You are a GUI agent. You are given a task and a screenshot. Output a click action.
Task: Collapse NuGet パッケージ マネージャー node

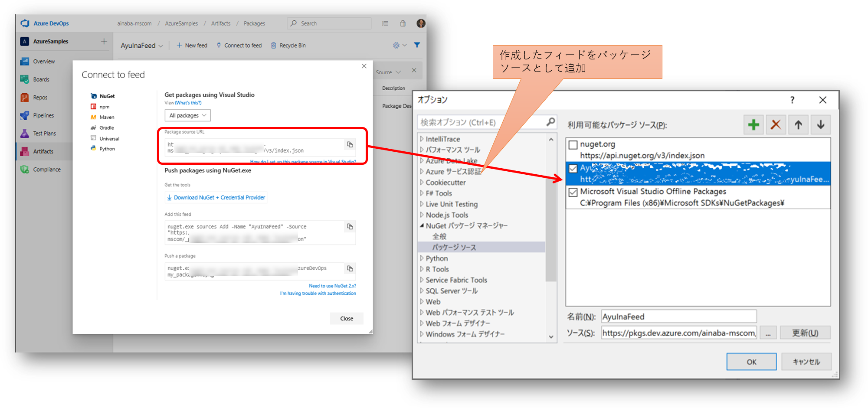pos(422,226)
